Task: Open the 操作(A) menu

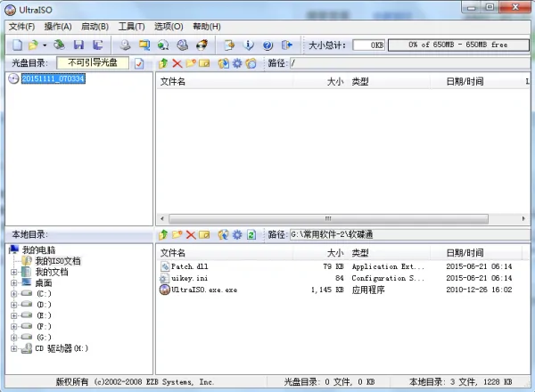Action: 58,27
